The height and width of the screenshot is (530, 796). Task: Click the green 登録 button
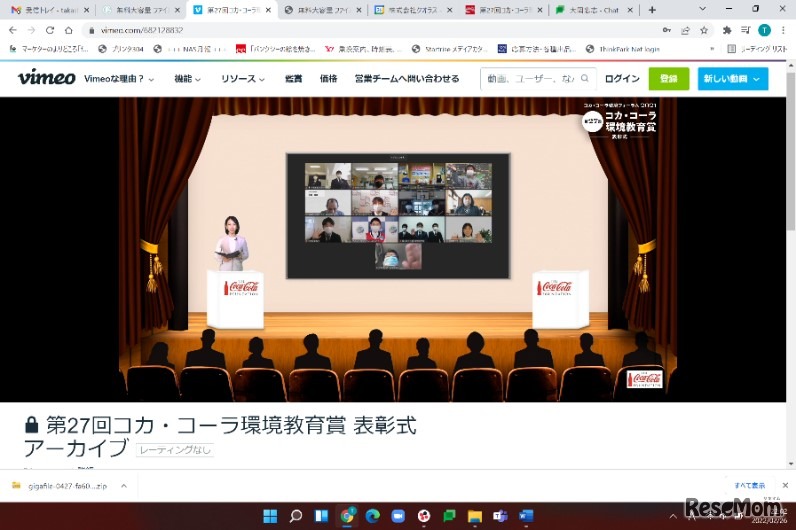pos(669,79)
